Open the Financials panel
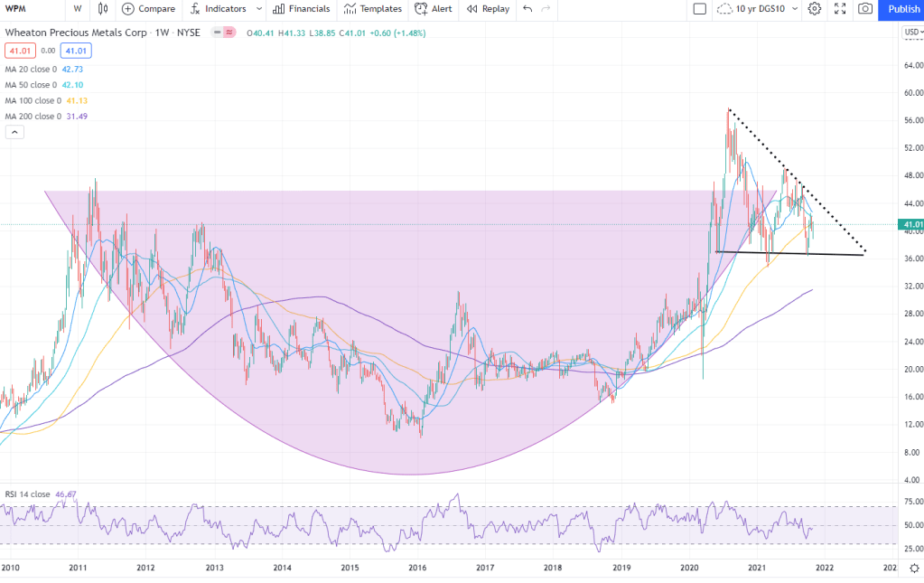 [x=302, y=9]
